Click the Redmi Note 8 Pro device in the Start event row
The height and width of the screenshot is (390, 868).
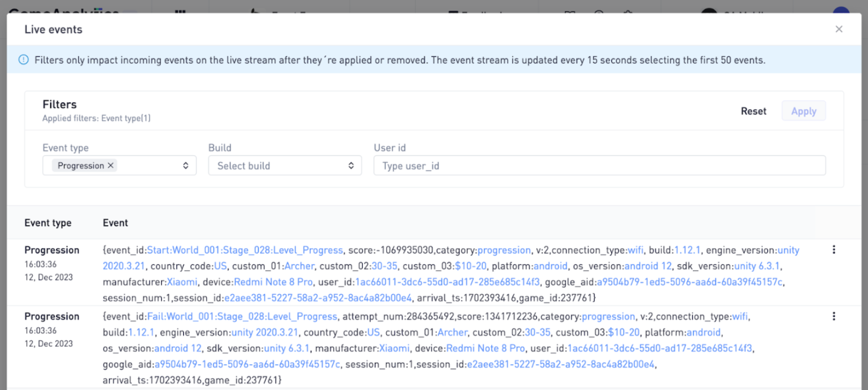click(273, 282)
